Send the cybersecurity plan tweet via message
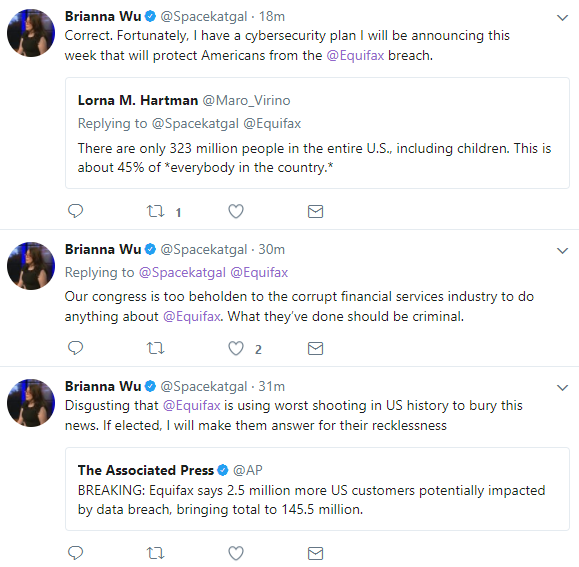Image resolution: width=579 pixels, height=567 pixels. coord(315,211)
